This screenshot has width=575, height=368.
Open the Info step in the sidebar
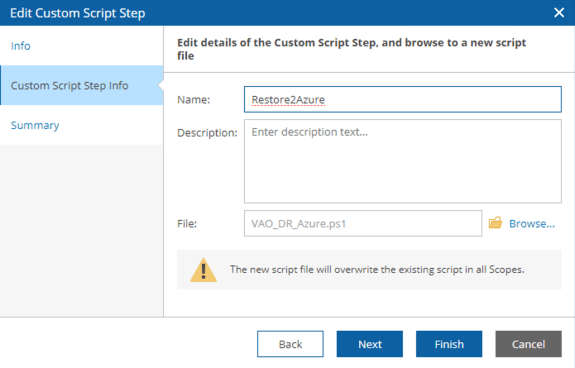(21, 46)
